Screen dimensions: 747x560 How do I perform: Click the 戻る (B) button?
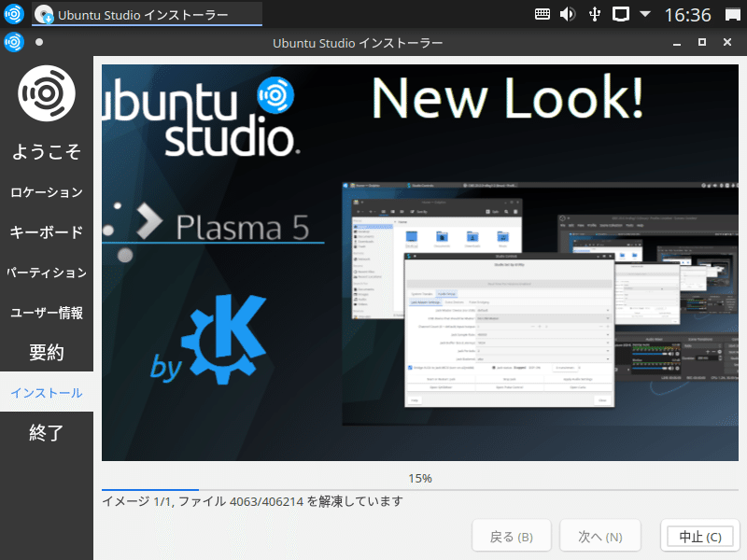tap(511, 538)
